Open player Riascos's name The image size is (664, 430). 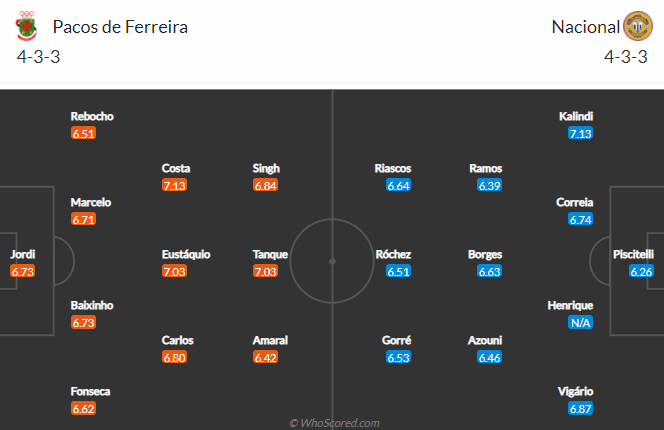tap(393, 168)
